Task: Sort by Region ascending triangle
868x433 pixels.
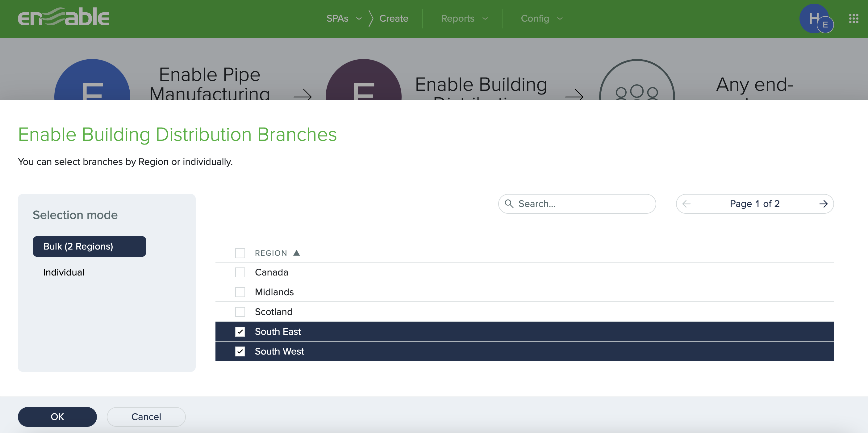Action: [x=296, y=253]
